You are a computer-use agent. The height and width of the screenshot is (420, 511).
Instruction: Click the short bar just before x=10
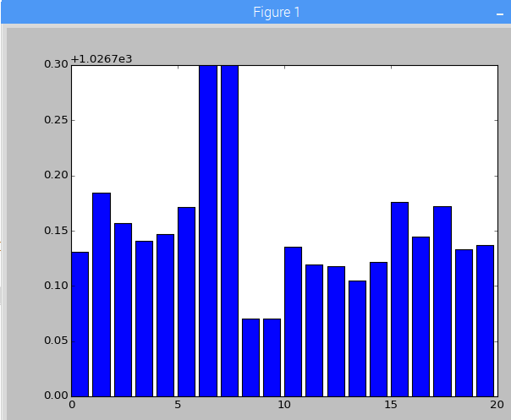(272, 357)
